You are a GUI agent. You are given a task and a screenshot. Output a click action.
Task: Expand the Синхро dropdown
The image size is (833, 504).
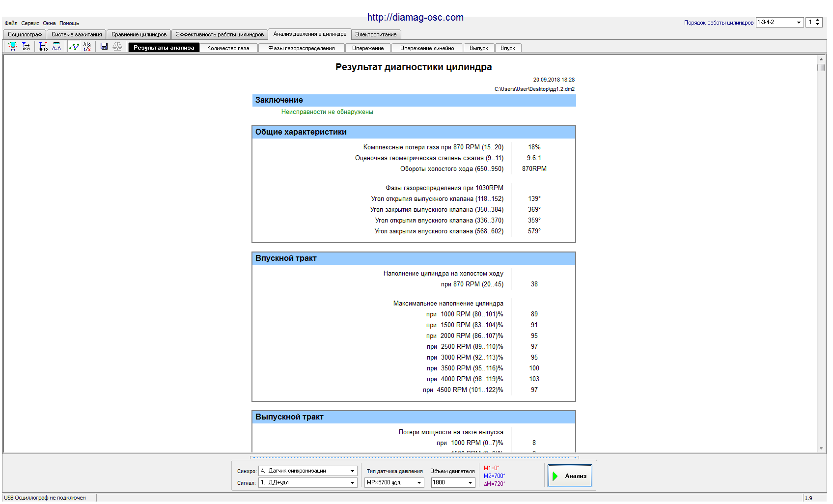coord(352,471)
